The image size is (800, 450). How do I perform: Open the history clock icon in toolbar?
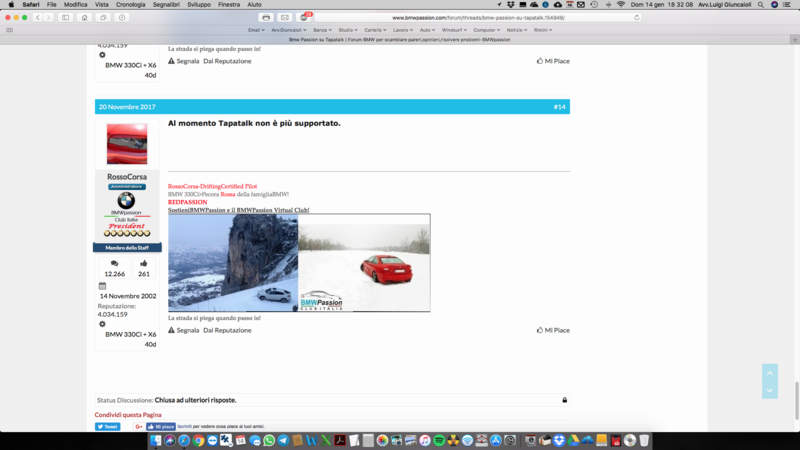pyautogui.click(x=122, y=17)
